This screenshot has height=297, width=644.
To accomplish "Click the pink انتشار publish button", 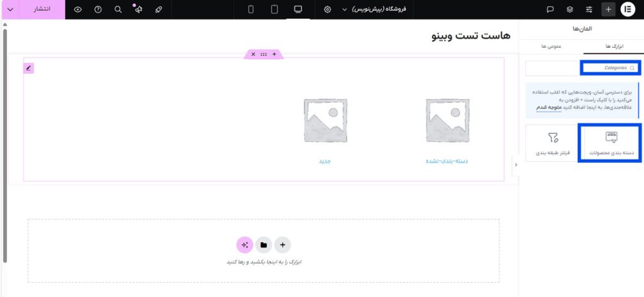I will click(x=42, y=9).
